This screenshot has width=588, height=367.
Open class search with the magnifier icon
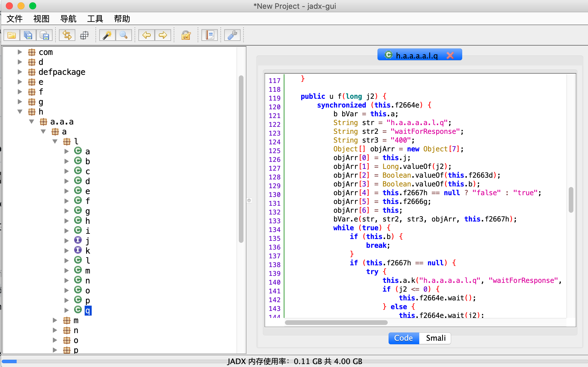(123, 35)
